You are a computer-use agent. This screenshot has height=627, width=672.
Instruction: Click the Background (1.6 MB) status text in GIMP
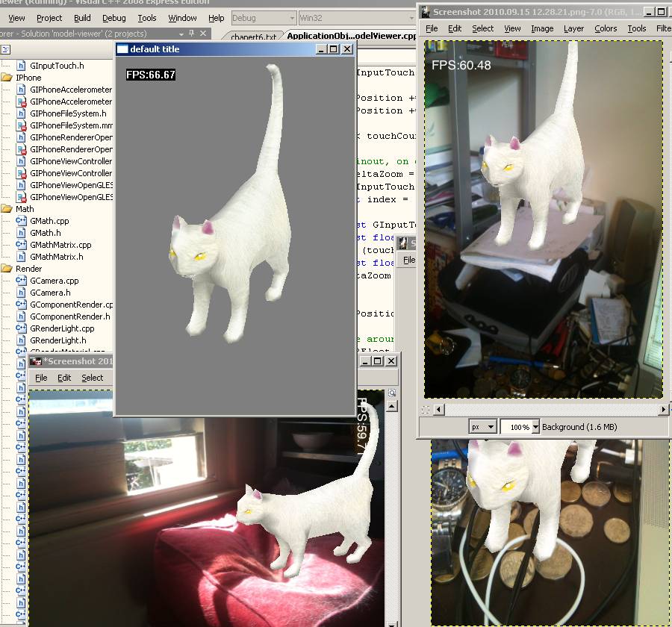tap(579, 427)
